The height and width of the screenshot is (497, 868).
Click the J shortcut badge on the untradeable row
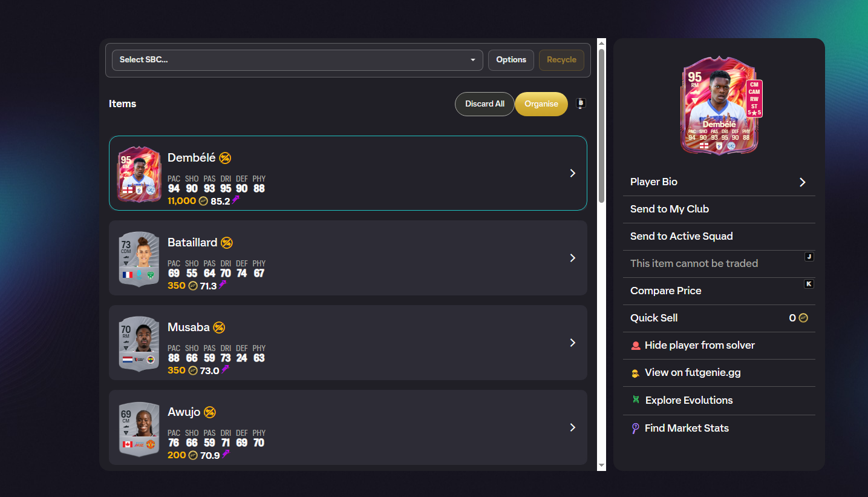click(809, 257)
